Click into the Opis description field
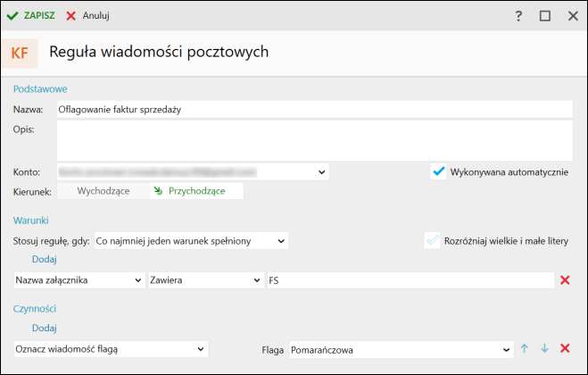588x375 pixels. (x=313, y=139)
